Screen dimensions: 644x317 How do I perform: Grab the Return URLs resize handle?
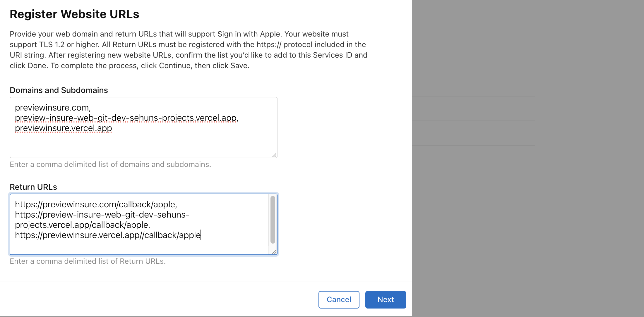click(274, 252)
